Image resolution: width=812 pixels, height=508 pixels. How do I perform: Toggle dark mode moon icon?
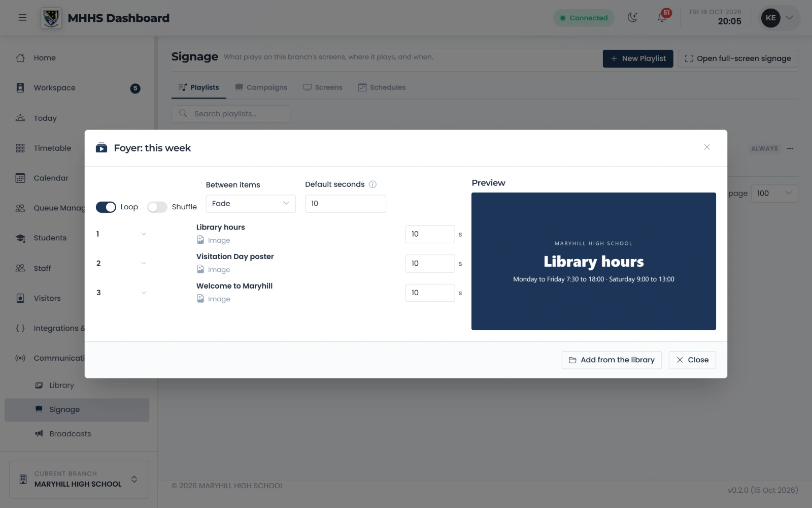[632, 18]
